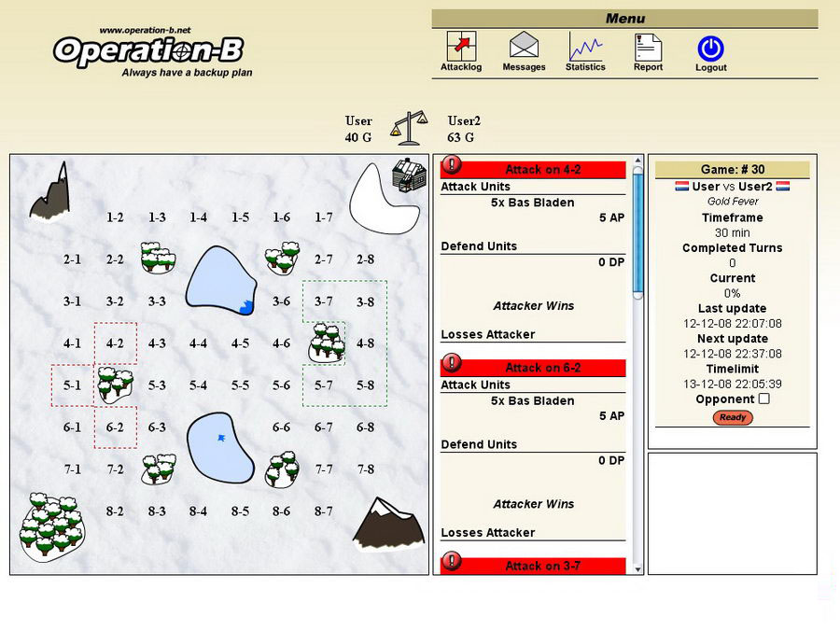The image size is (840, 630).
Task: Select the snowy trees tile next to 5-1
Action: [115, 385]
